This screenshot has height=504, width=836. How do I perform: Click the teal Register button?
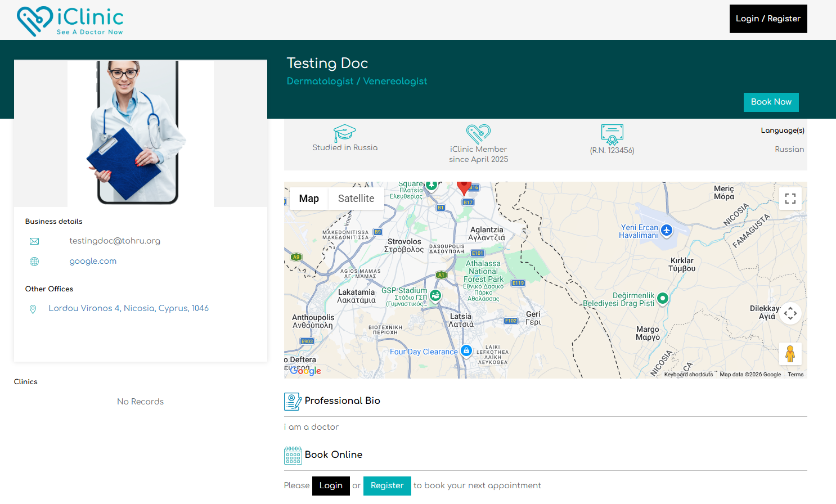coord(387,485)
